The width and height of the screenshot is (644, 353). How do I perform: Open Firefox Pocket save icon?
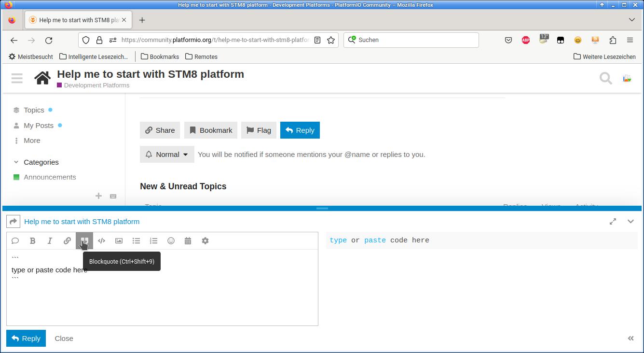[x=508, y=40]
